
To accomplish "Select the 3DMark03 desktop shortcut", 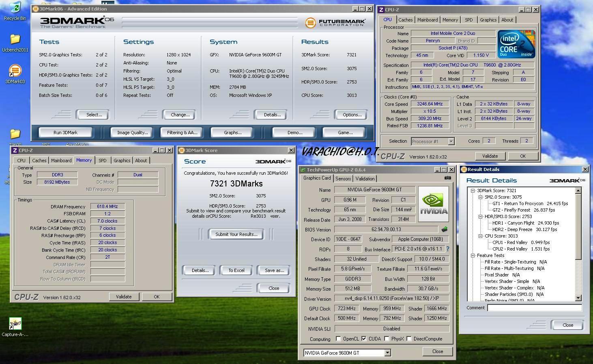I will pyautogui.click(x=15, y=74).
